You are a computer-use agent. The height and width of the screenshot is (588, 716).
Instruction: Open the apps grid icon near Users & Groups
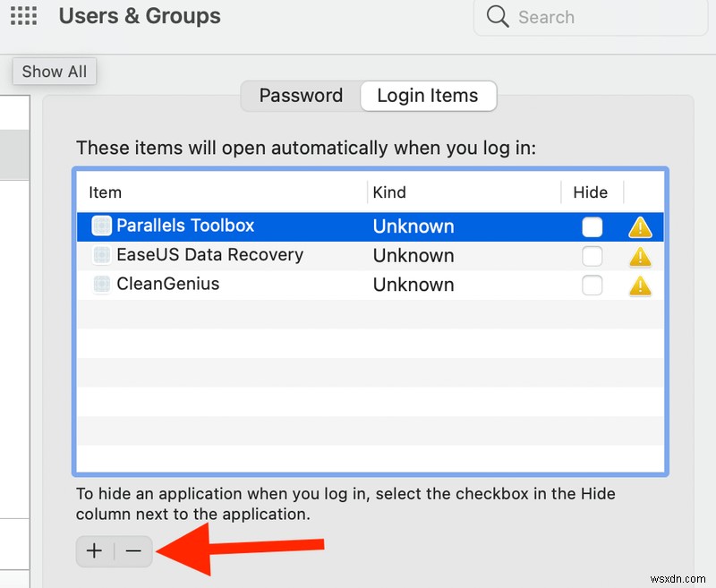[x=23, y=16]
